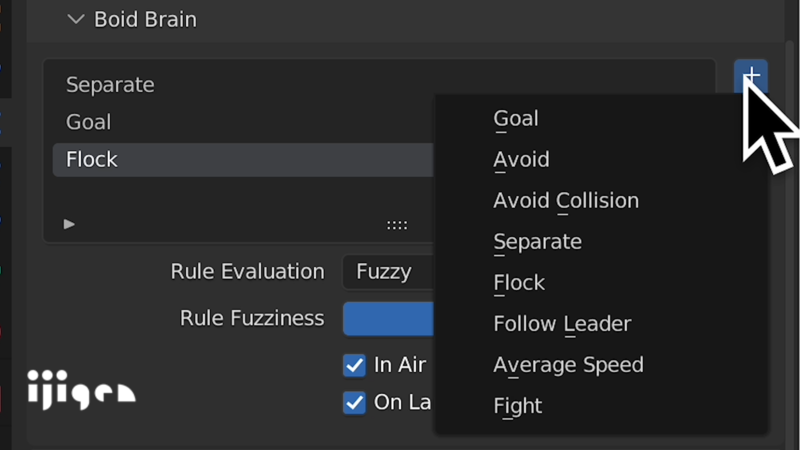
Task: Toggle the In Air checkbox
Action: (354, 365)
